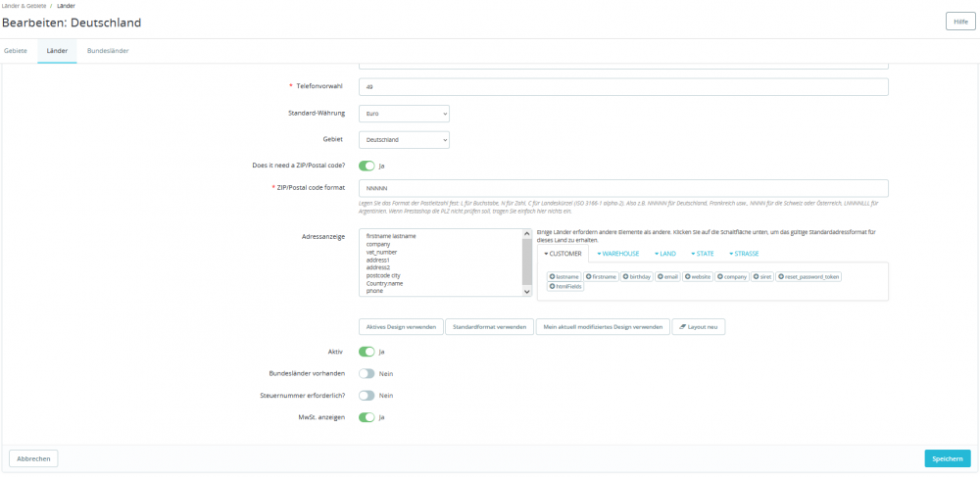Screen dimensions: 980x477
Task: Click the Abbrechen button
Action: (x=33, y=458)
